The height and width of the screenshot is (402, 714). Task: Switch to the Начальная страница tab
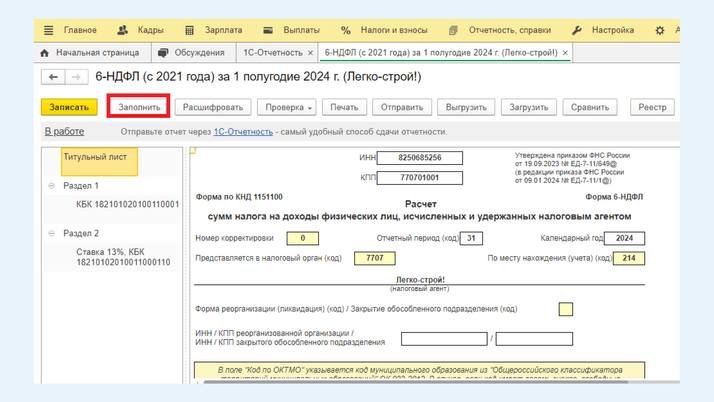pyautogui.click(x=92, y=53)
